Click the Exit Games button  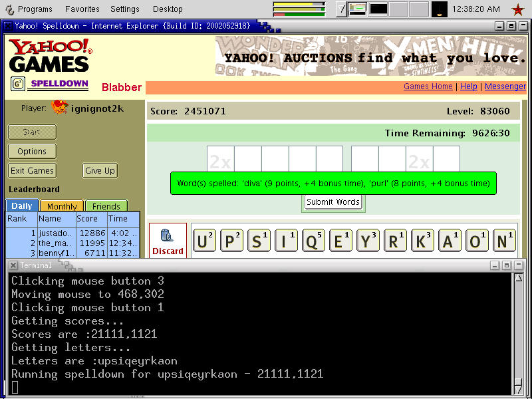[32, 170]
